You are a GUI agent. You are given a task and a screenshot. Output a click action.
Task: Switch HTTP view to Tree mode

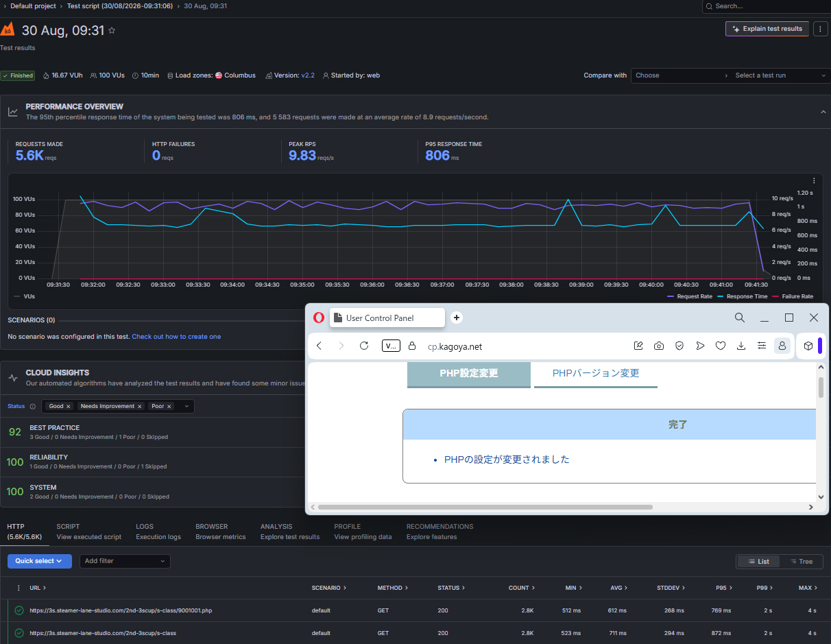(801, 562)
